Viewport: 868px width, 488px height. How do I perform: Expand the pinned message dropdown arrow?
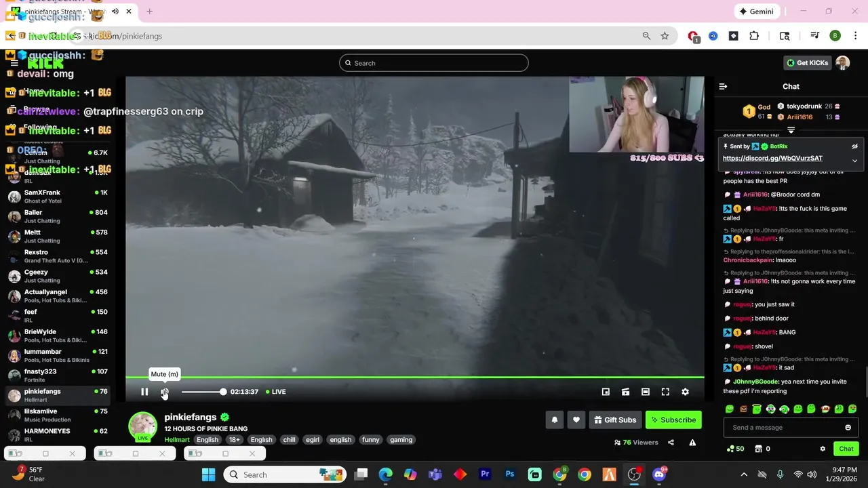click(854, 161)
